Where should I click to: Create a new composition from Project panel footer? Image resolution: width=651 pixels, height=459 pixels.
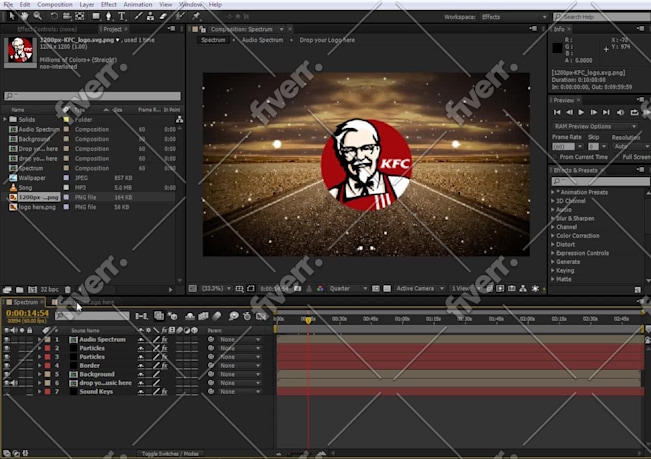tap(32, 289)
